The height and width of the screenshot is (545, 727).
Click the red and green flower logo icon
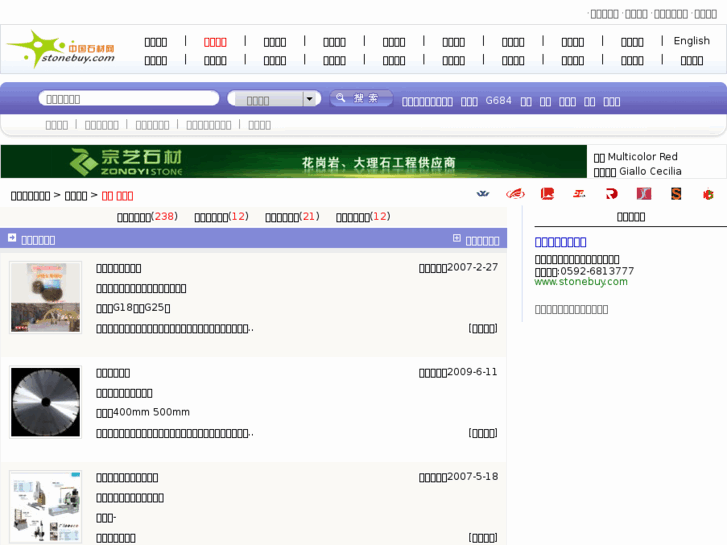pos(708,194)
